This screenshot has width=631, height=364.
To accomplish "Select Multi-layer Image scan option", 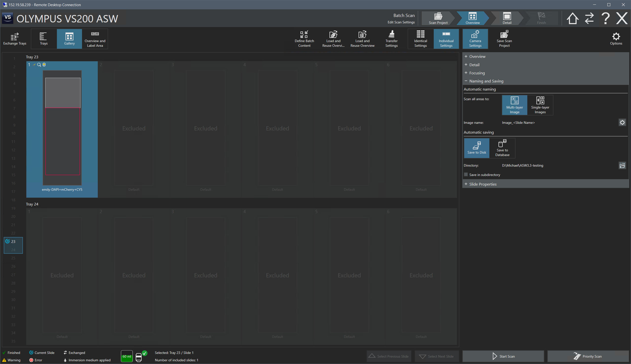I will pyautogui.click(x=515, y=105).
